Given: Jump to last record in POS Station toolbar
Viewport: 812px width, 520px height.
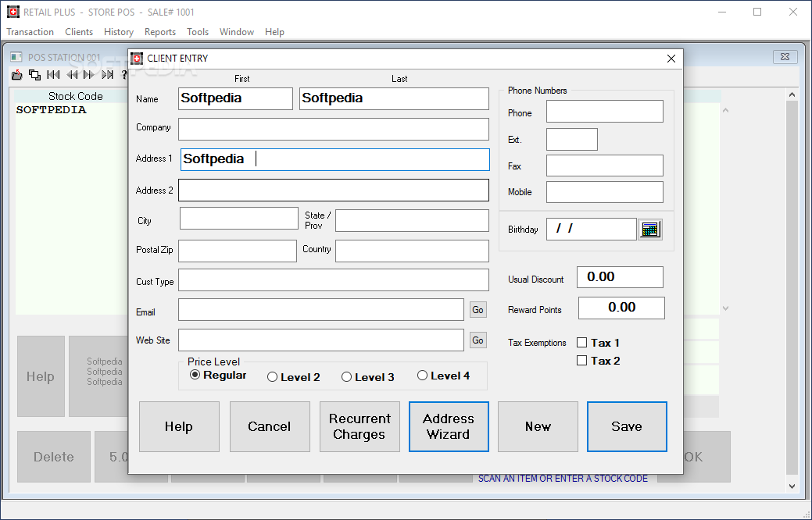Looking at the screenshot, I should point(107,74).
